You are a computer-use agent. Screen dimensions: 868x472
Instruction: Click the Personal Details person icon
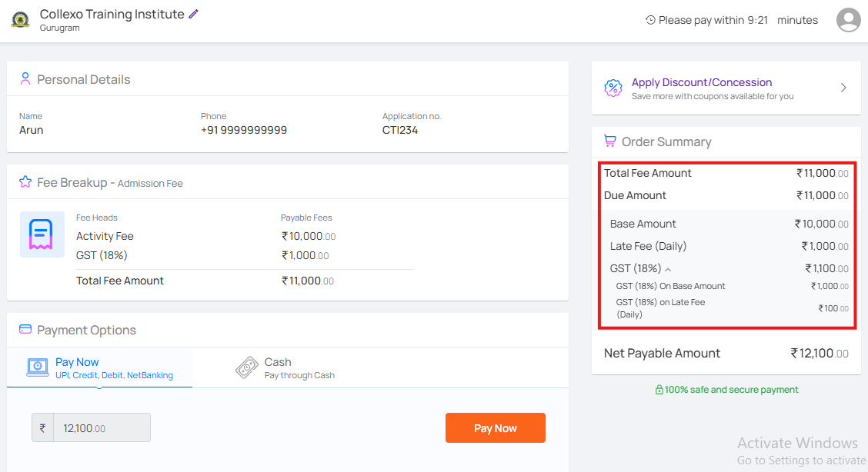pos(25,79)
